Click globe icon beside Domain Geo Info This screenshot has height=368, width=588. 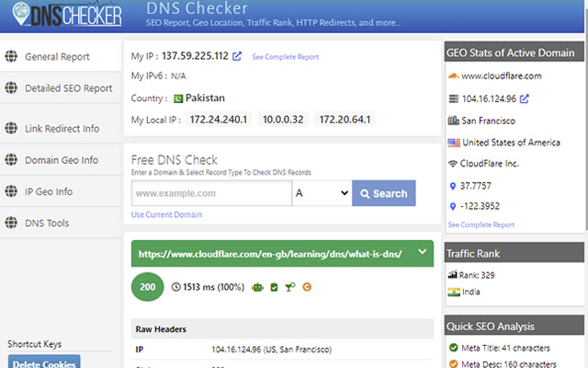click(x=11, y=160)
